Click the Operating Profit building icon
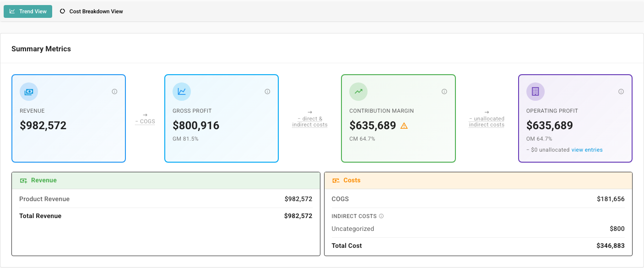Screen dimensions: 644x268 tap(536, 92)
